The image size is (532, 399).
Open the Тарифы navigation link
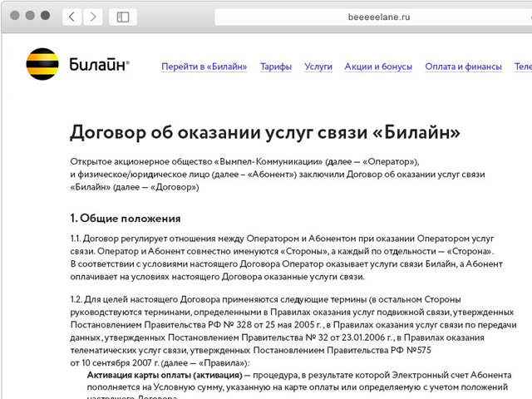click(276, 66)
